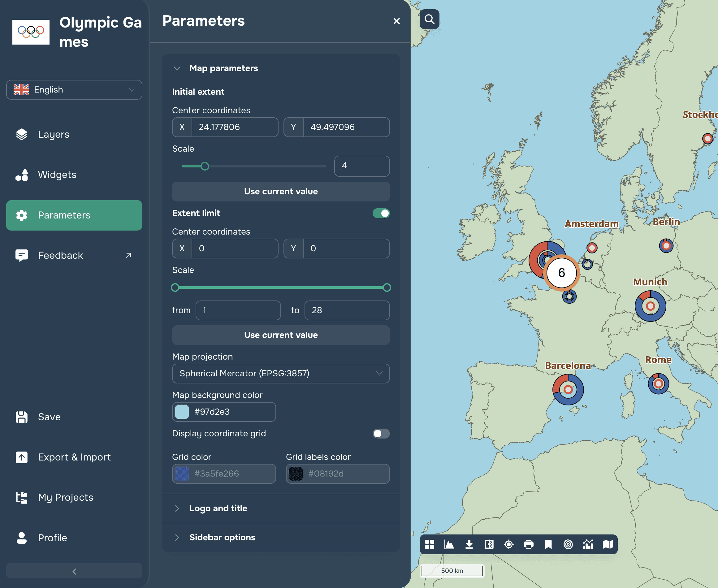Click the elevation profile chart icon
718x588 pixels.
(449, 544)
